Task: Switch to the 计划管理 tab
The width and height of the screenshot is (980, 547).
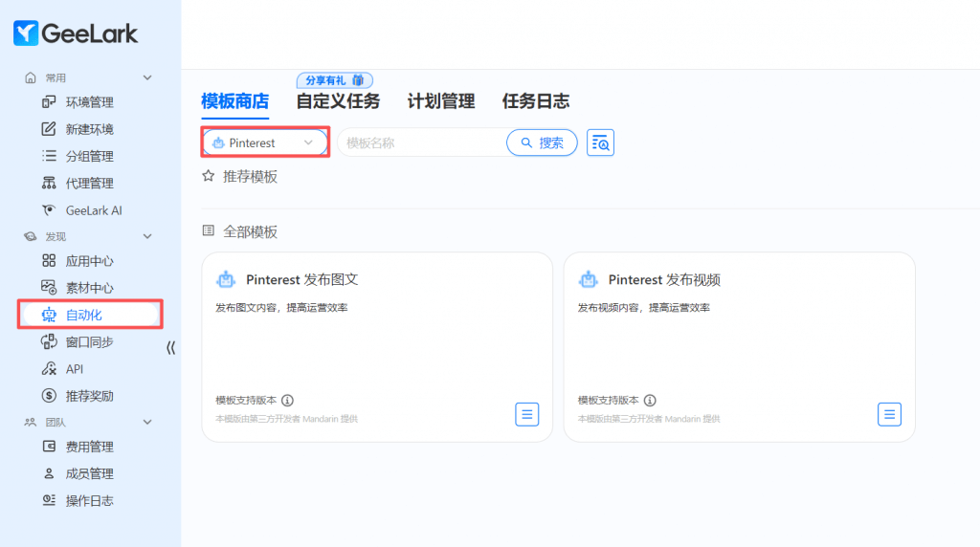Action: point(441,101)
